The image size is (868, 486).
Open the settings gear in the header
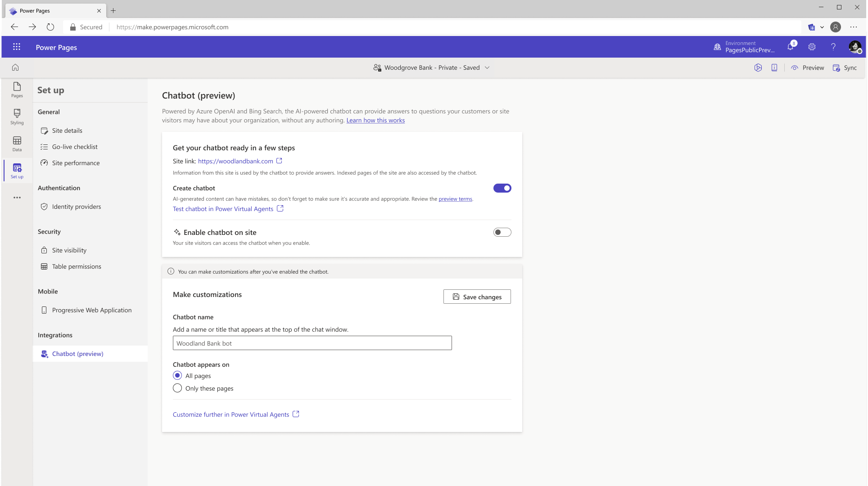[x=812, y=47]
